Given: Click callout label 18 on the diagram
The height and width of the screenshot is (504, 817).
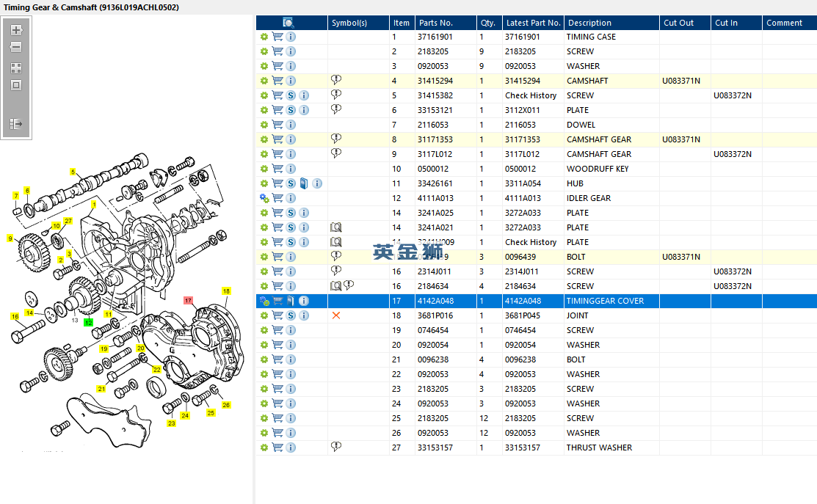Looking at the screenshot, I should [226, 291].
